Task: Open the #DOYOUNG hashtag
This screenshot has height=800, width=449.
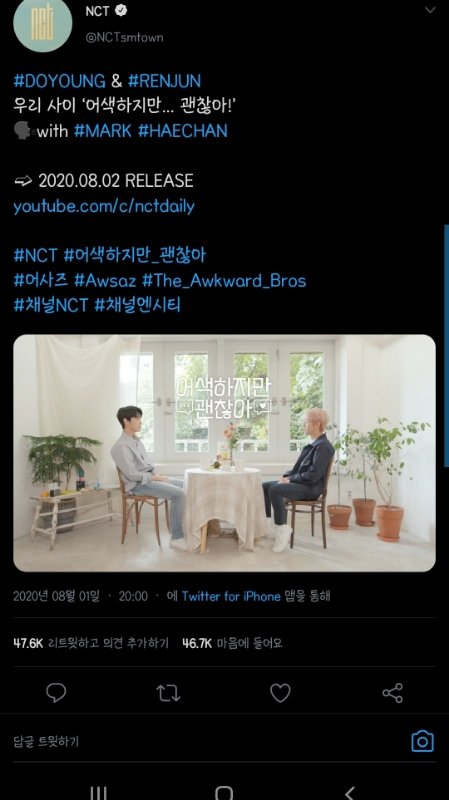Action: [59, 81]
